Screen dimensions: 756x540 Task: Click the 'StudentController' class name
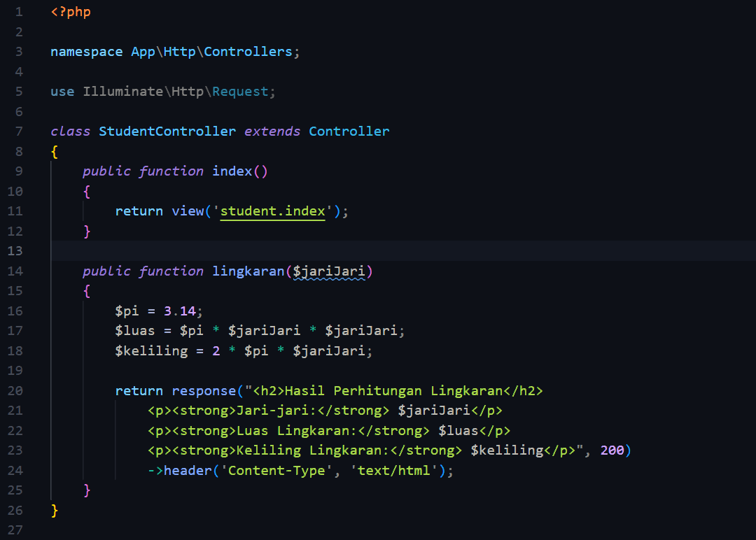coord(167,132)
